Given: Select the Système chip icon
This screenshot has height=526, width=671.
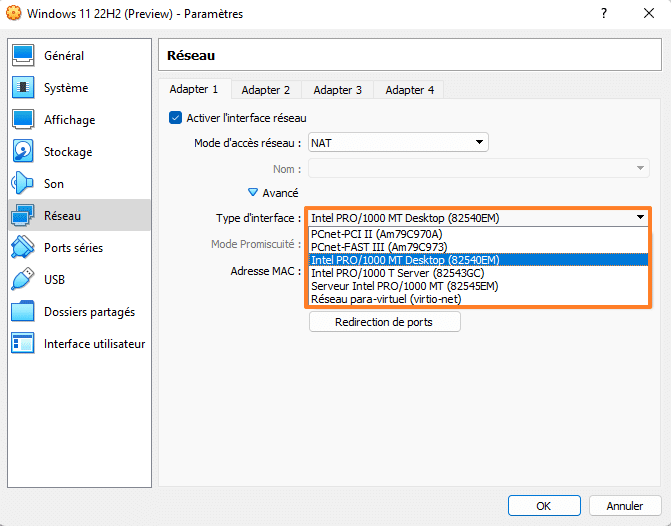Looking at the screenshot, I should (x=24, y=88).
